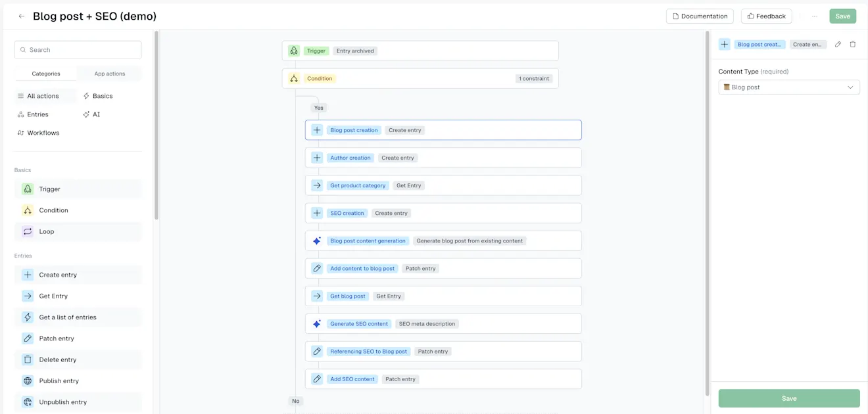Click the plus icon on the Author creation step

316,157
